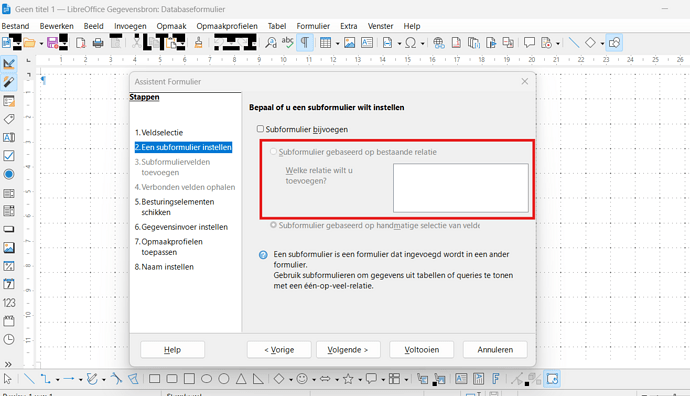The height and width of the screenshot is (396, 690).
Task: Insert Fontwork text F icon
Action: pyautogui.click(x=495, y=379)
